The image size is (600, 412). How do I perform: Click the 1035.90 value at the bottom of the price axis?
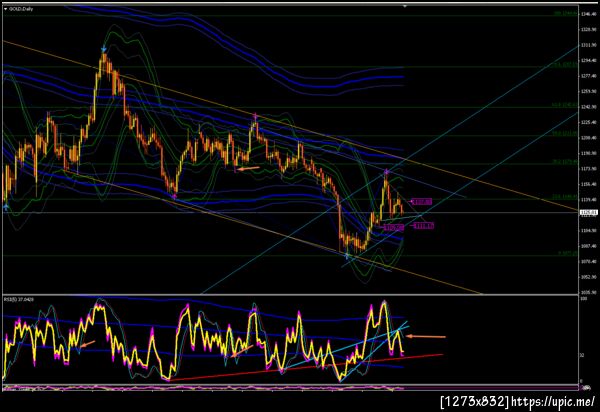click(x=589, y=293)
